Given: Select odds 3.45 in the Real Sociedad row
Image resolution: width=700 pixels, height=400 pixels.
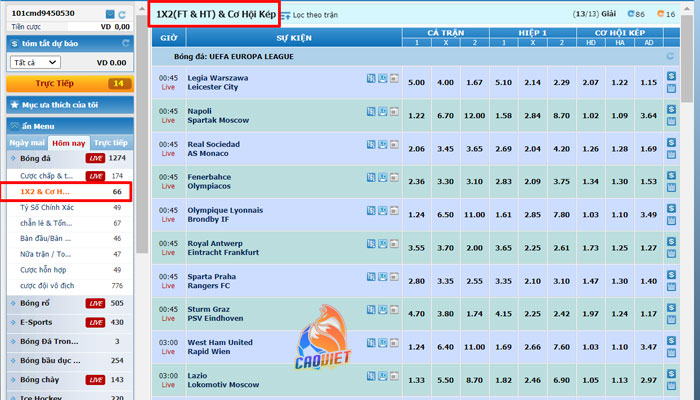Looking at the screenshot, I should point(446,149).
